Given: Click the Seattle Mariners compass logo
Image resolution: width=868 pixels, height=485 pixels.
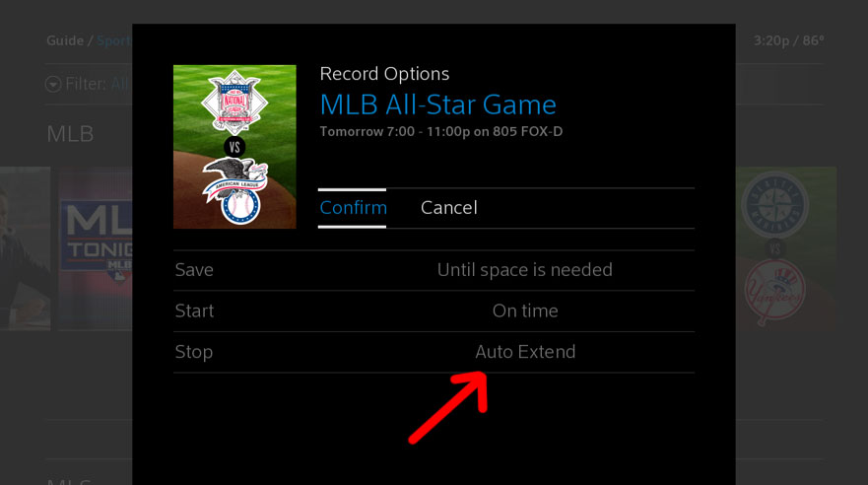Looking at the screenshot, I should [775, 205].
